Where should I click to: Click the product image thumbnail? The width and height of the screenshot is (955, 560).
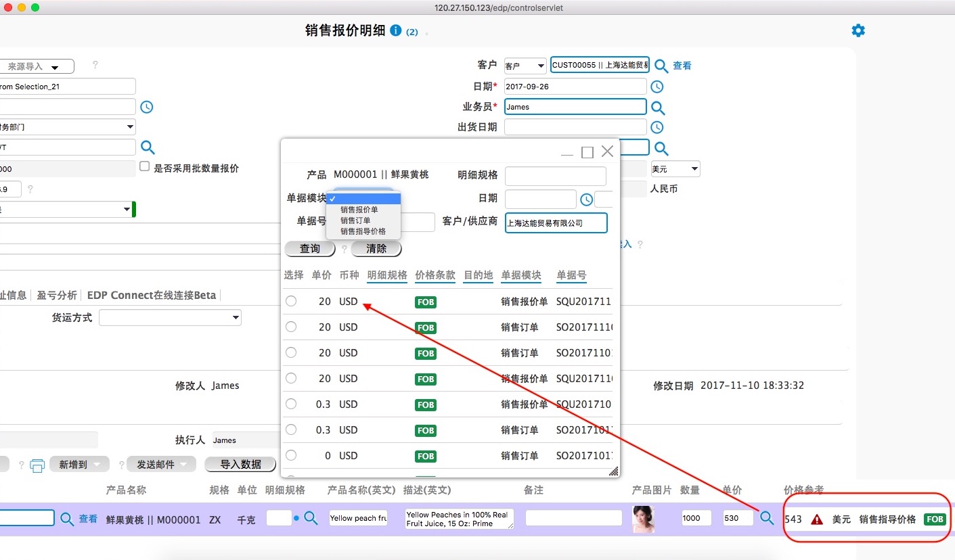click(643, 519)
